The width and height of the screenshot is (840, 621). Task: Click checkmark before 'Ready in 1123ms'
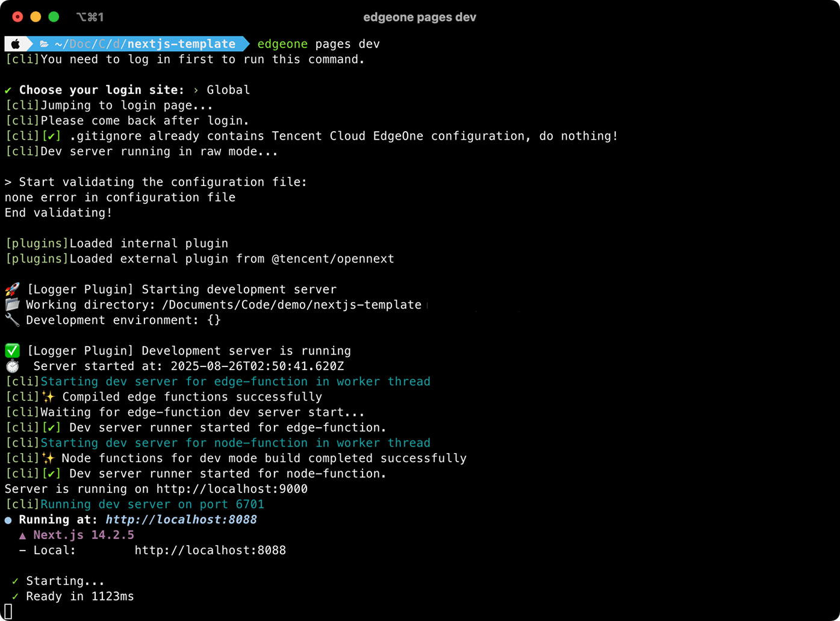click(15, 596)
